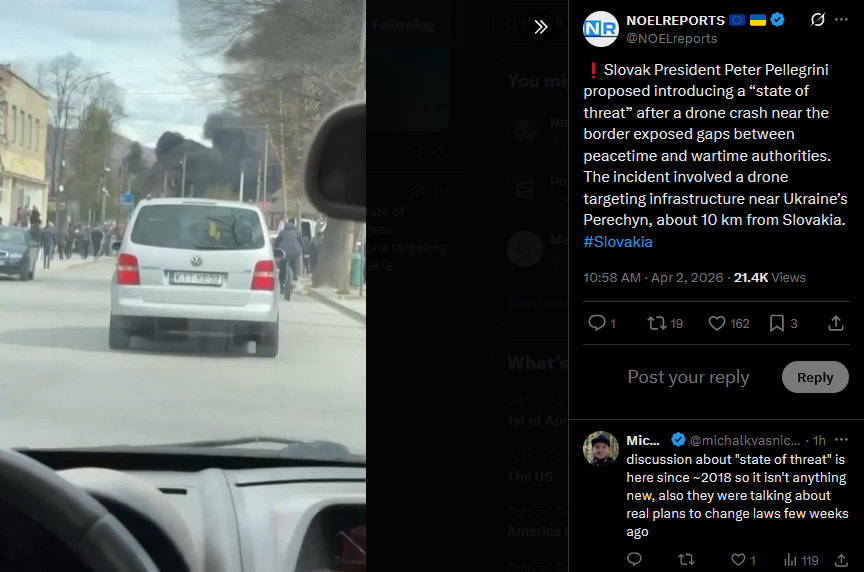Click the Reply button
The width and height of the screenshot is (864, 572).
click(x=815, y=377)
